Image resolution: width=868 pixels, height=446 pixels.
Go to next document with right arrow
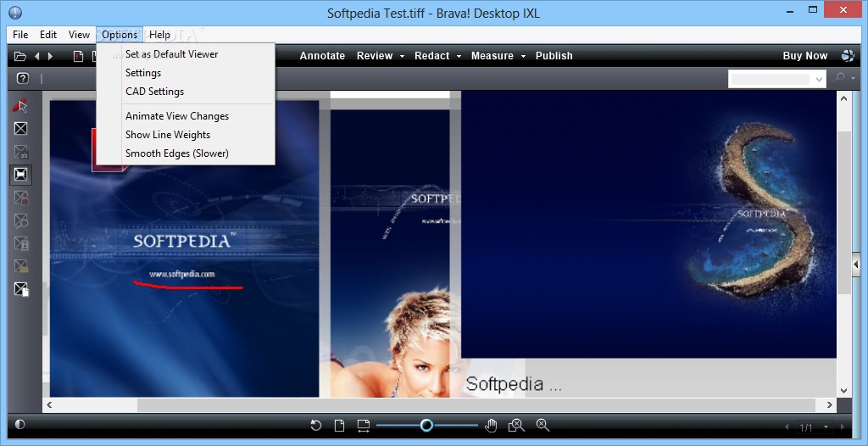(50, 56)
